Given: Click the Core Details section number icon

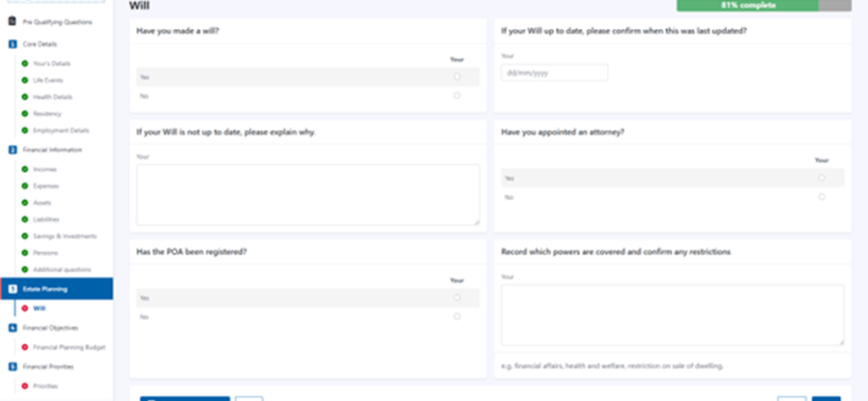Looking at the screenshot, I should click(x=13, y=45).
